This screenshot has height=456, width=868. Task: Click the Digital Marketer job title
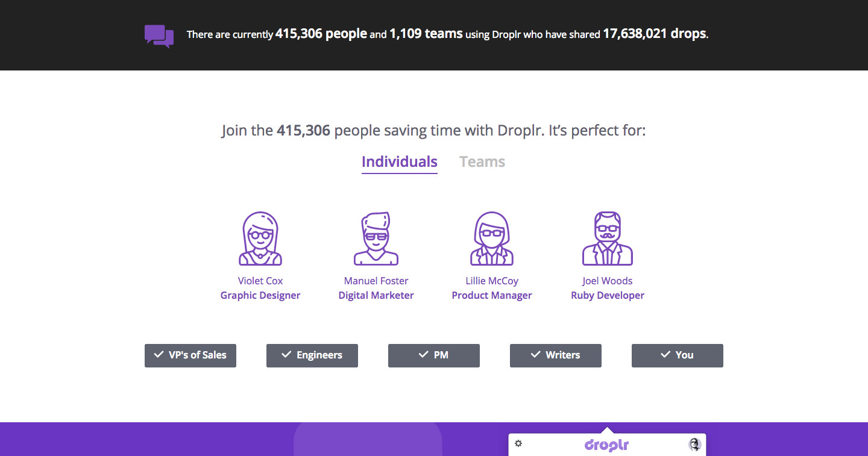pos(376,295)
